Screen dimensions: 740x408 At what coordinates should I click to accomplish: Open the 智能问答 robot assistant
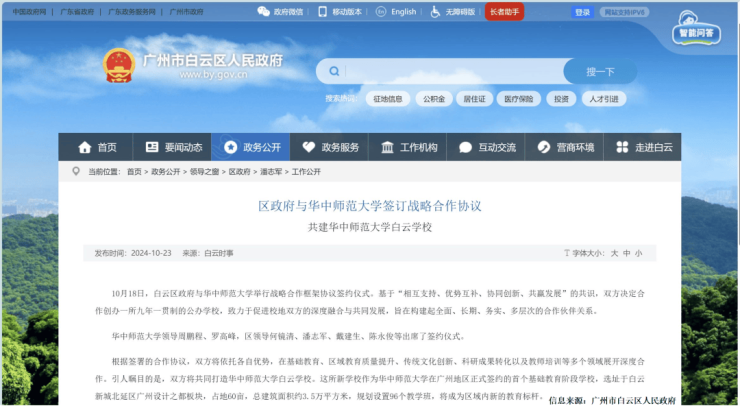[696, 28]
